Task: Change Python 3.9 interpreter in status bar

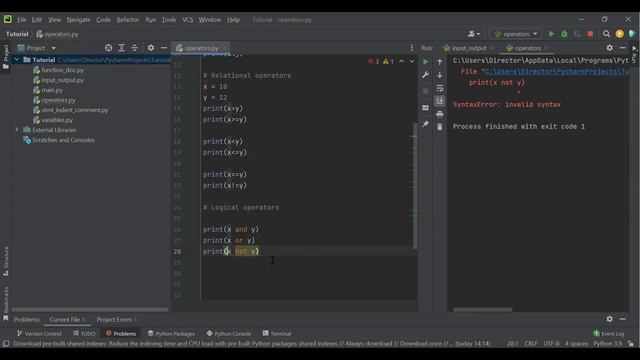Action: point(608,344)
